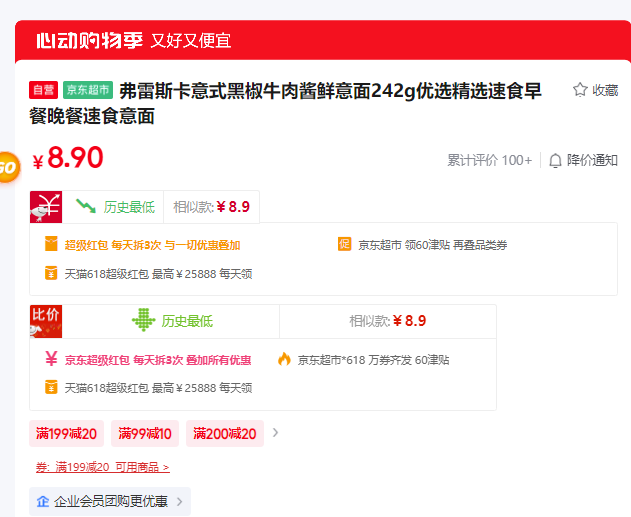Click the orange 促 promotion icon

click(x=344, y=245)
